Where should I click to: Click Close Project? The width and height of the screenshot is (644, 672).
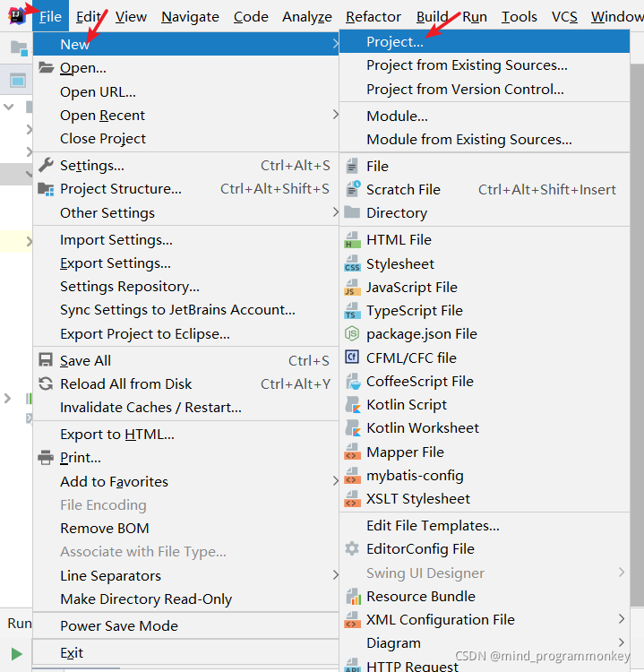coord(185,138)
